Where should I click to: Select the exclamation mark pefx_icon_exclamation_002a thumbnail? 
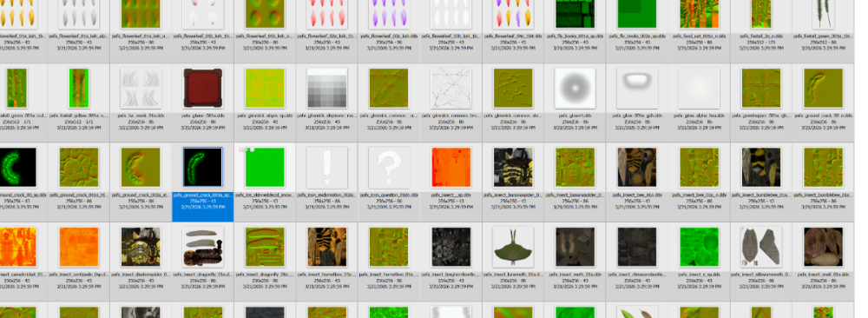[x=326, y=168]
